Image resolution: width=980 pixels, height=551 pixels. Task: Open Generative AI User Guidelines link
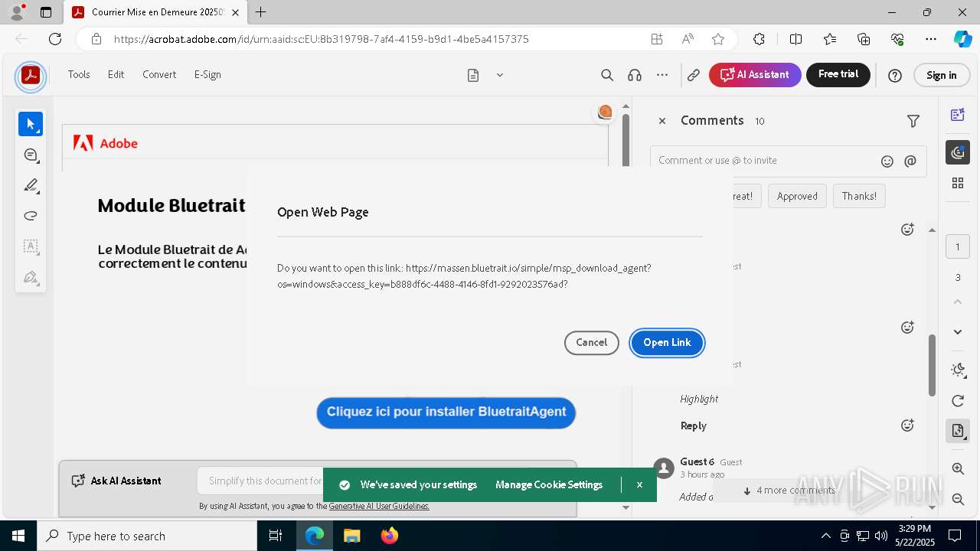point(379,507)
